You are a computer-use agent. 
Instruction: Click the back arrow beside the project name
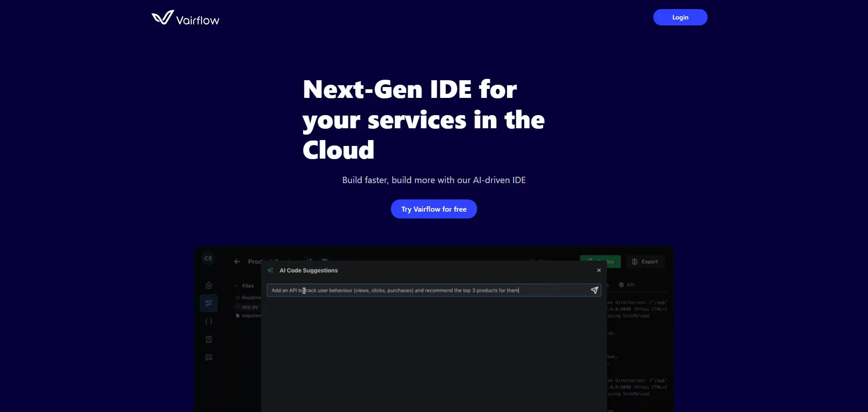coord(237,262)
